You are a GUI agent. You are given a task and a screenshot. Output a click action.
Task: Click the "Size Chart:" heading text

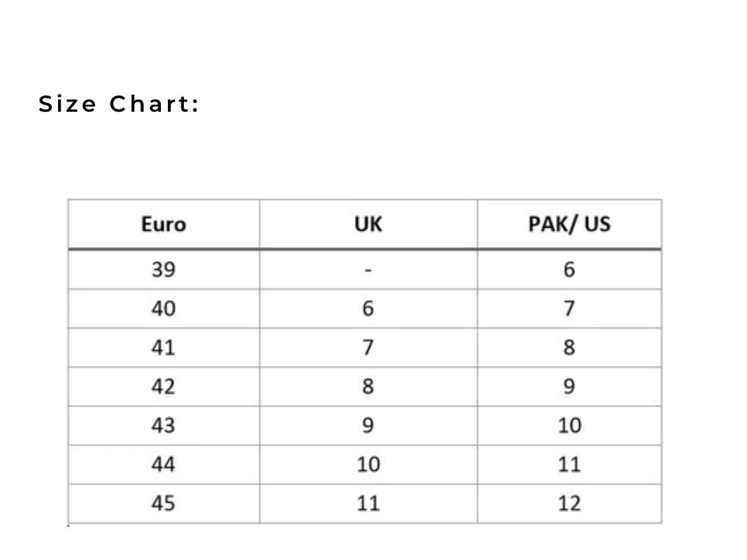[x=119, y=103]
